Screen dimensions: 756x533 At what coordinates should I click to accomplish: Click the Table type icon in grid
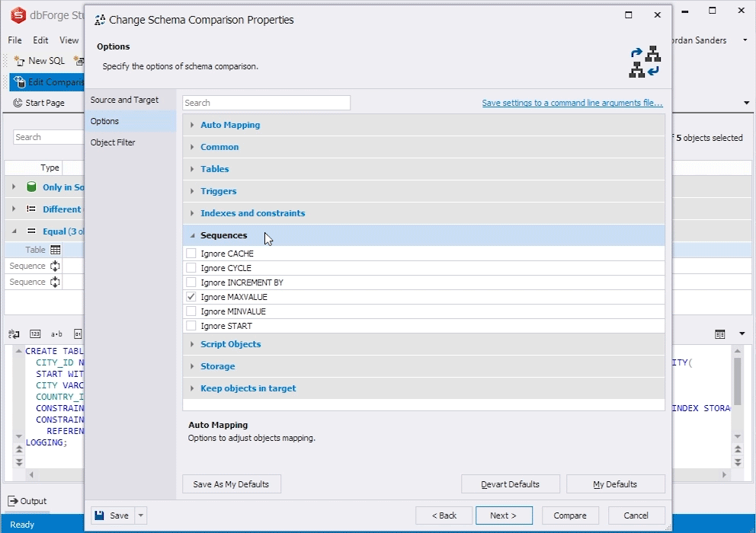56,250
